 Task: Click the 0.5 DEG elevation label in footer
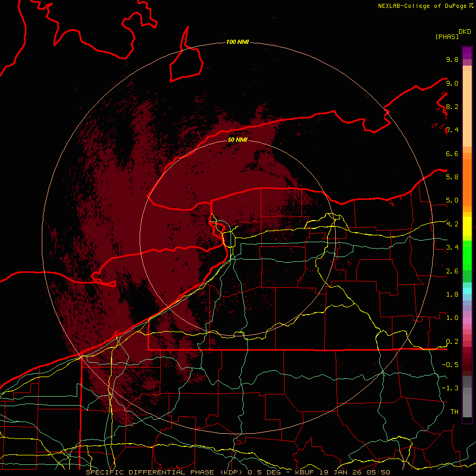coord(265,472)
